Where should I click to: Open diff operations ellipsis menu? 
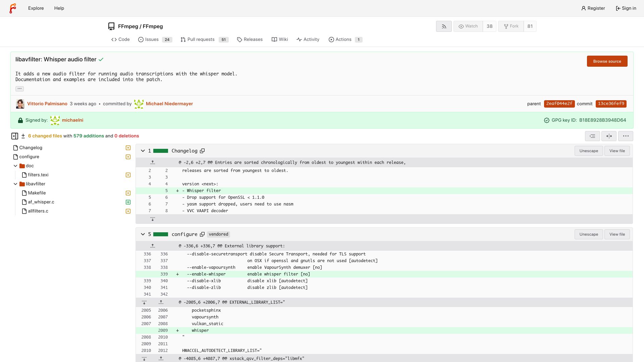[626, 136]
